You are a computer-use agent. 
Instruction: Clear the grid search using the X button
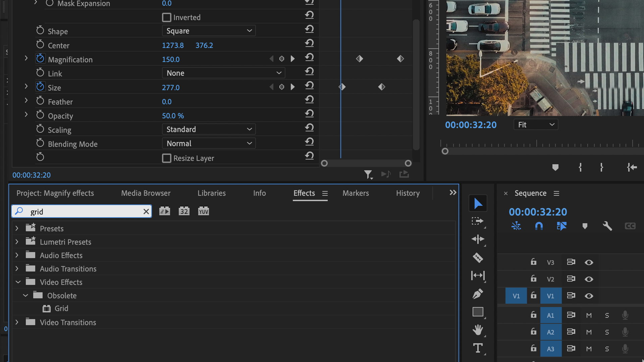coord(146,211)
